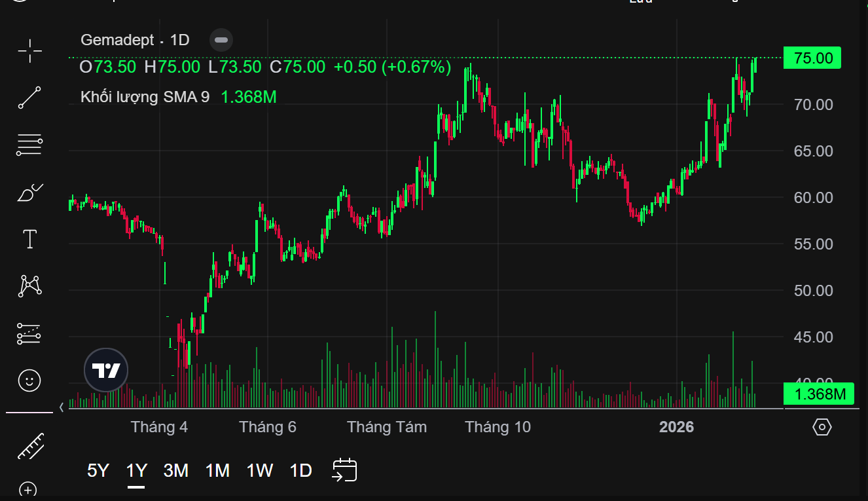This screenshot has height=501, width=868.
Task: Select the text annotation tool
Action: pyautogui.click(x=29, y=240)
